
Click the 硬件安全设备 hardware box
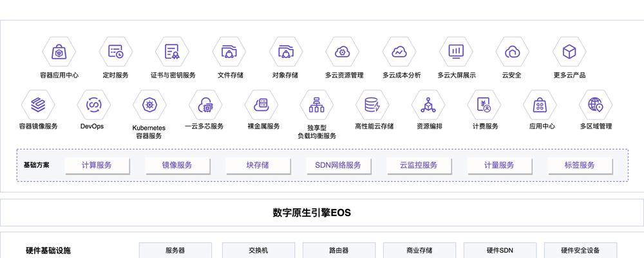(x=580, y=250)
